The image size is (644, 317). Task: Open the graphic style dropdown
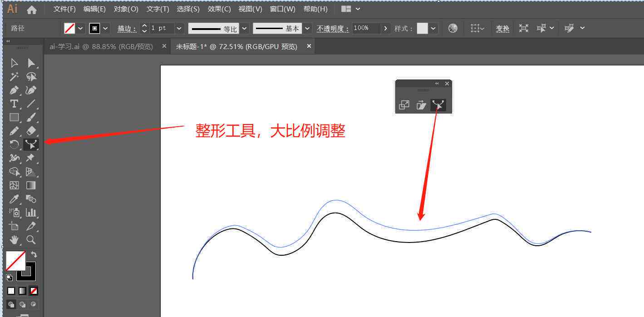(433, 28)
